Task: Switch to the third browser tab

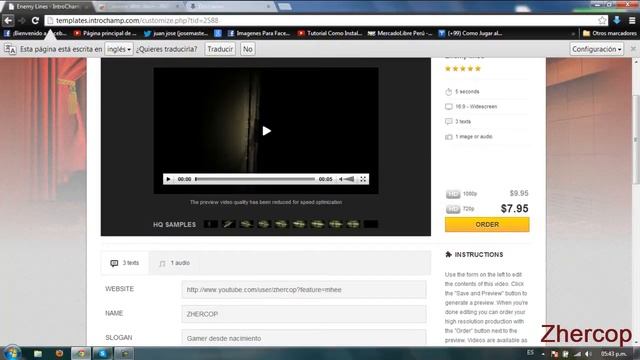Action: tap(231, 7)
